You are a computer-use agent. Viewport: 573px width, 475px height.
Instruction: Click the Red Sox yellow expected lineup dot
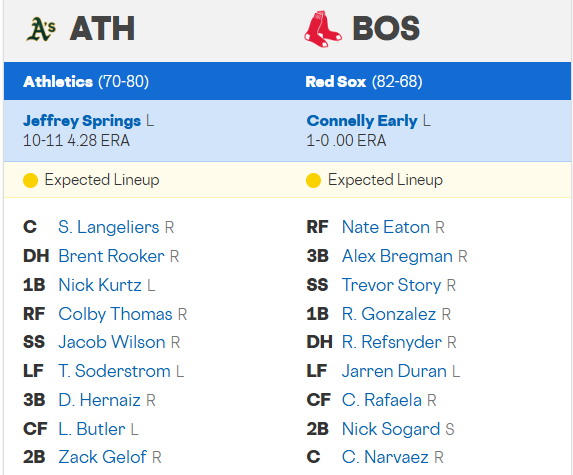(314, 180)
